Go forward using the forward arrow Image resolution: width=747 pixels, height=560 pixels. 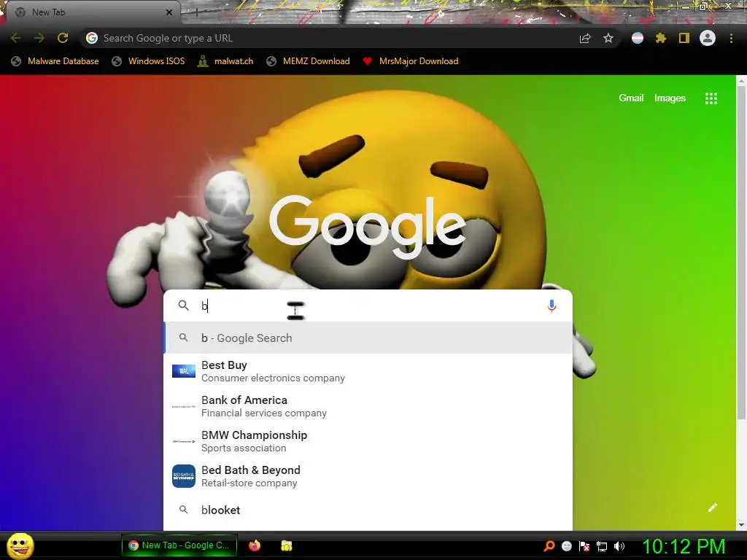tap(39, 38)
